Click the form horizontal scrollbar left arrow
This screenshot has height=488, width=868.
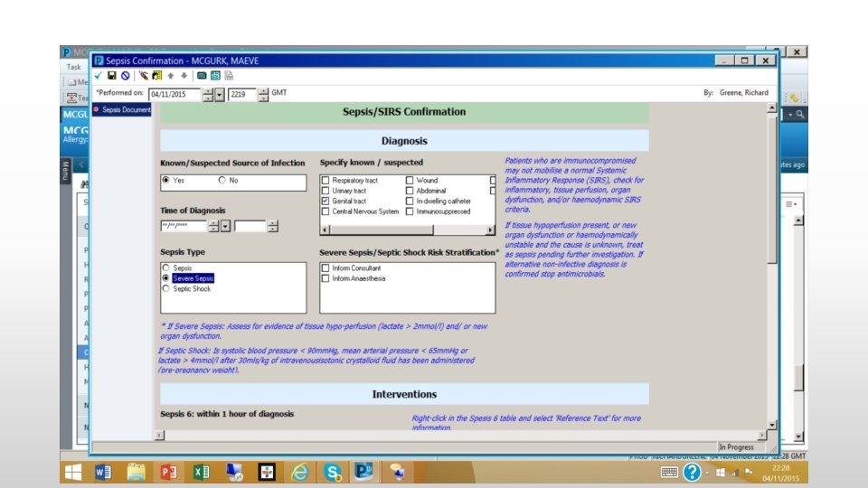[x=159, y=436]
